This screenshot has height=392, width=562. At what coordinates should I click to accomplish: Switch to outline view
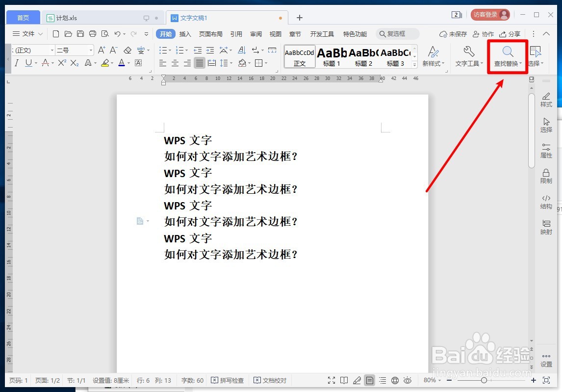pos(383,381)
